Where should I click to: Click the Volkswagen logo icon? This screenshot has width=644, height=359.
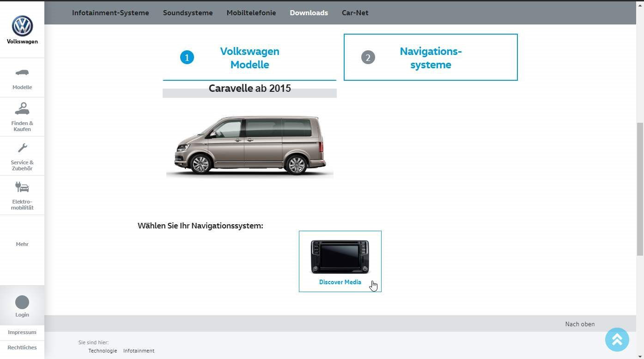pos(22,26)
